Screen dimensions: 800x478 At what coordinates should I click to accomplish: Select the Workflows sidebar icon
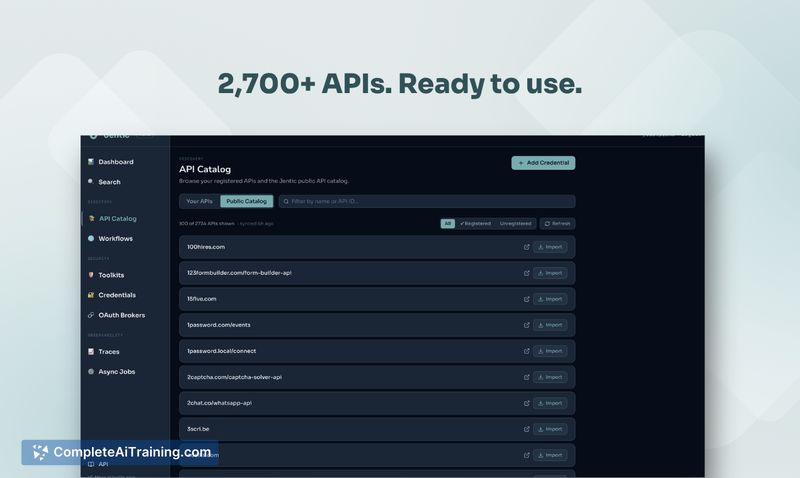pyautogui.click(x=91, y=239)
